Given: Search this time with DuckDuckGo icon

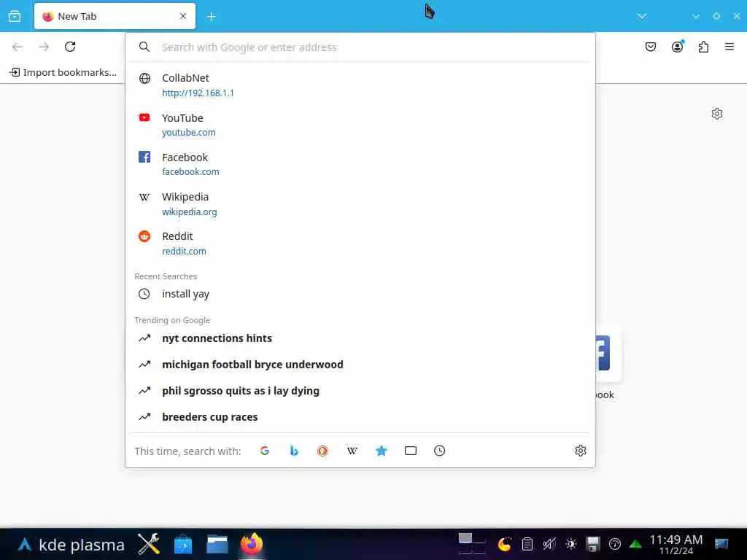Looking at the screenshot, I should pos(323,451).
